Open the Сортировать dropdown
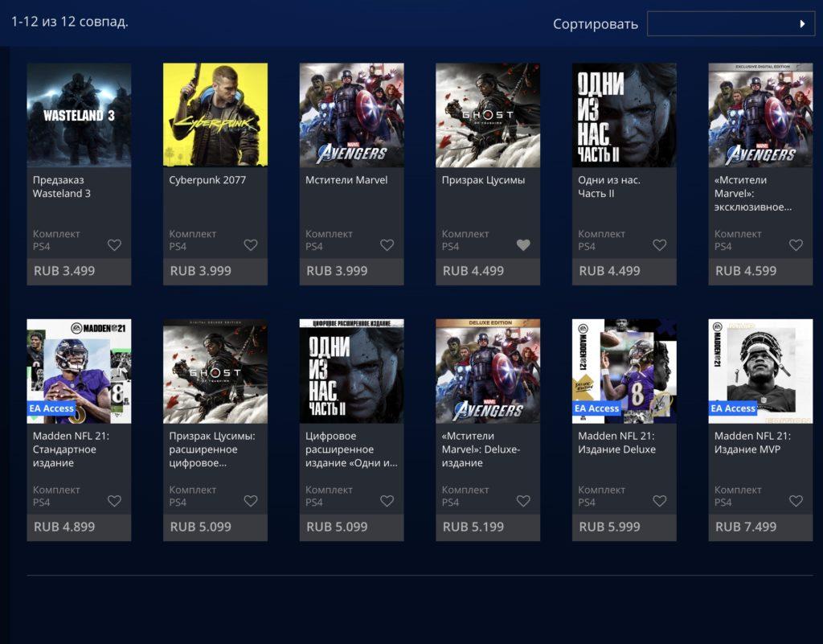Screen dimensions: 823x644 tap(731, 23)
